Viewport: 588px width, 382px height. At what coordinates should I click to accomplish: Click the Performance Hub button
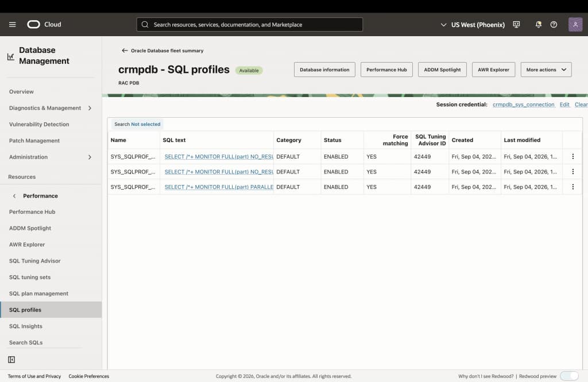click(x=386, y=70)
